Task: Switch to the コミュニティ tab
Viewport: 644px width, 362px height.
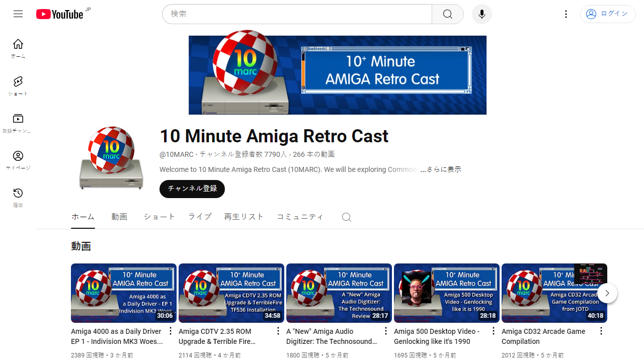Action: tap(300, 217)
